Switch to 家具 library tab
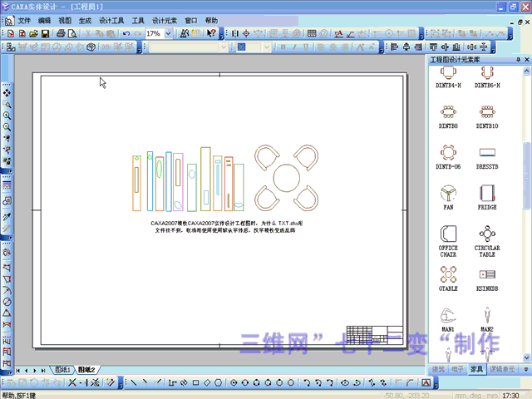Image resolution: width=532 pixels, height=399 pixels. click(x=476, y=369)
